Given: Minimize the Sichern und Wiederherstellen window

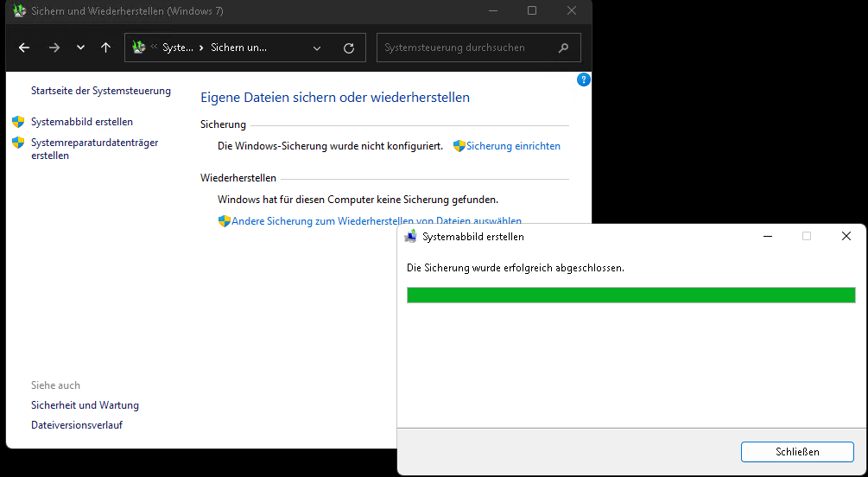Looking at the screenshot, I should [x=492, y=10].
